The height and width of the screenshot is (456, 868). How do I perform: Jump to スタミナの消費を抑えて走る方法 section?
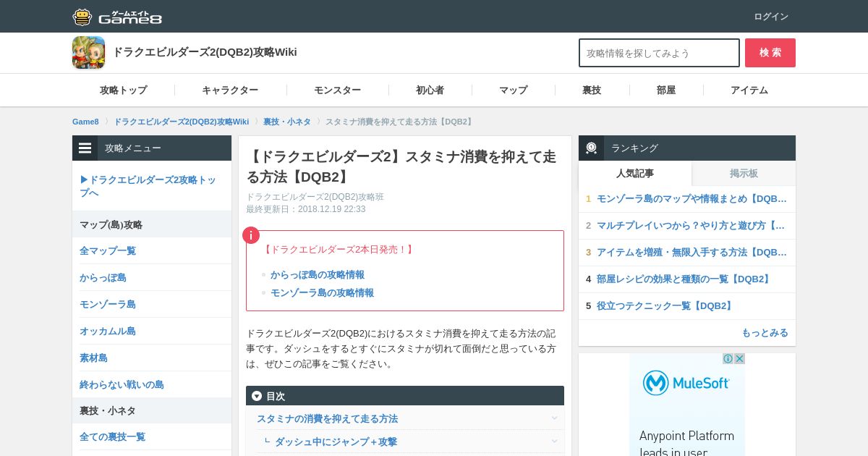coord(327,418)
